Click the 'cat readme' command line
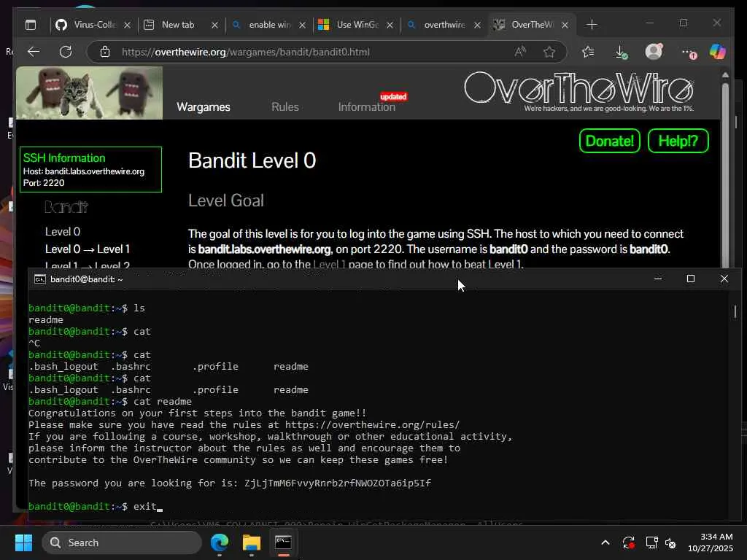This screenshot has width=747, height=560. (110, 402)
